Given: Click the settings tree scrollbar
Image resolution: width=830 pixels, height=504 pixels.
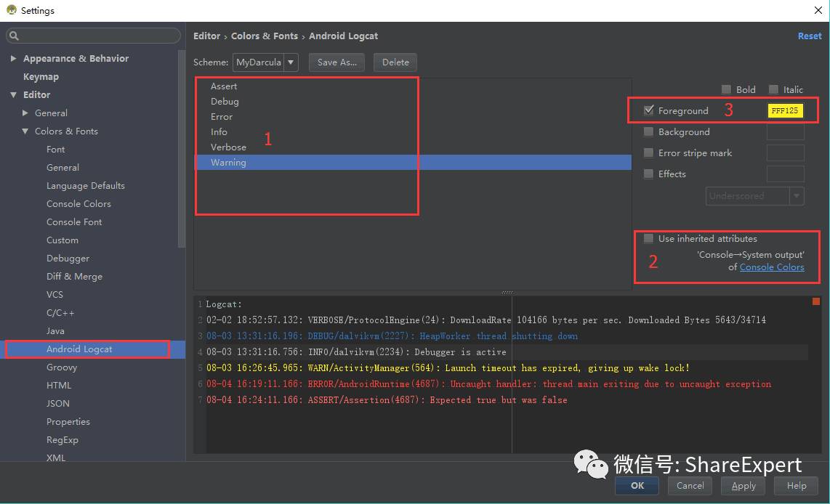Looking at the screenshot, I should (x=182, y=149).
